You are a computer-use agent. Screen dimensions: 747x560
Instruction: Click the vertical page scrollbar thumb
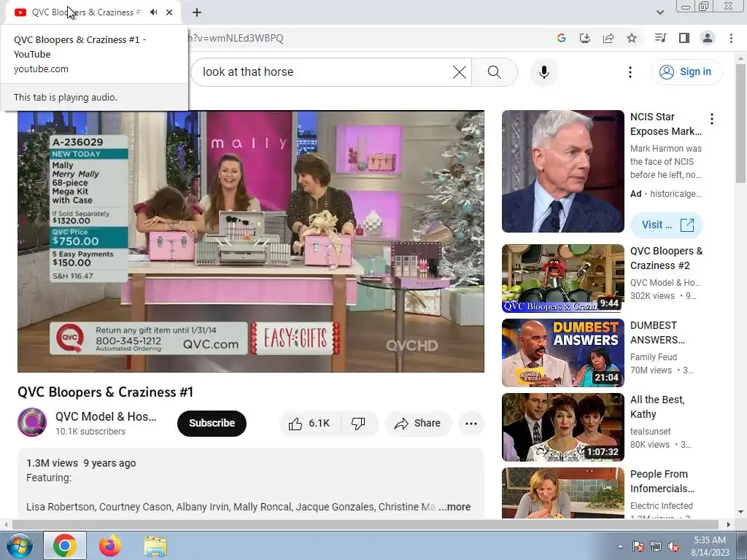[x=740, y=122]
